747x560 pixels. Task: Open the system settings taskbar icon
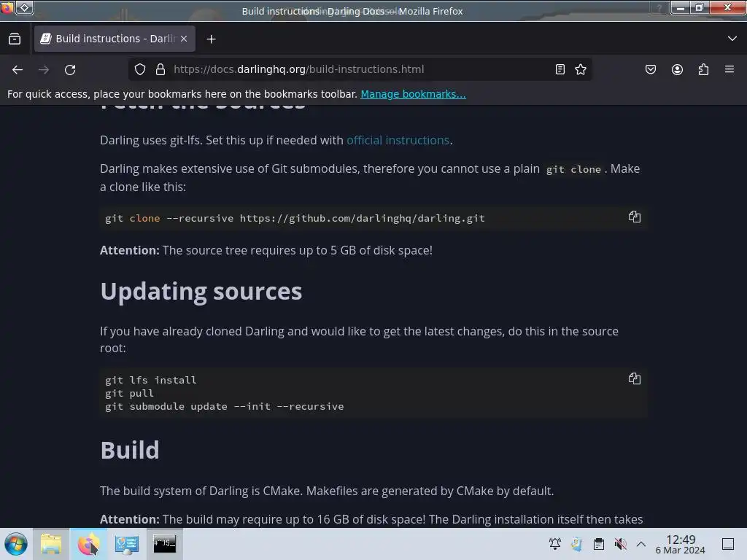pyautogui.click(x=126, y=544)
